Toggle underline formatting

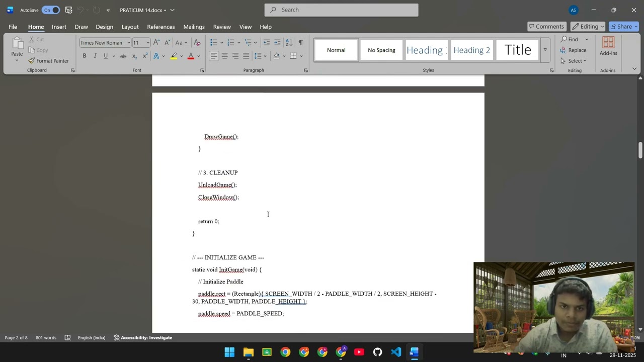coord(105,56)
